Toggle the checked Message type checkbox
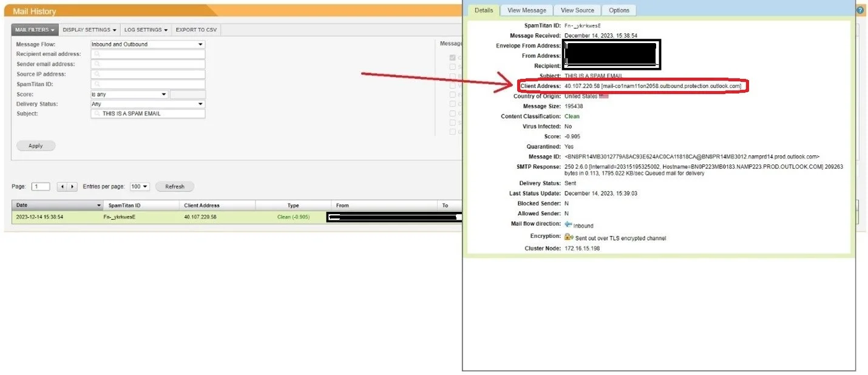This screenshot has height=375, width=868. point(452,58)
